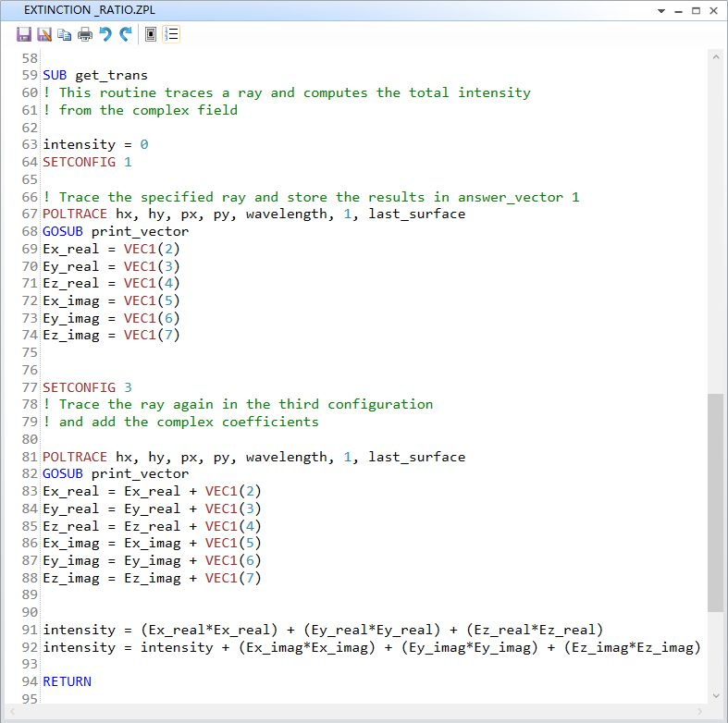The image size is (728, 723).
Task: Click the page view icon in toolbar
Action: pyautogui.click(x=151, y=34)
